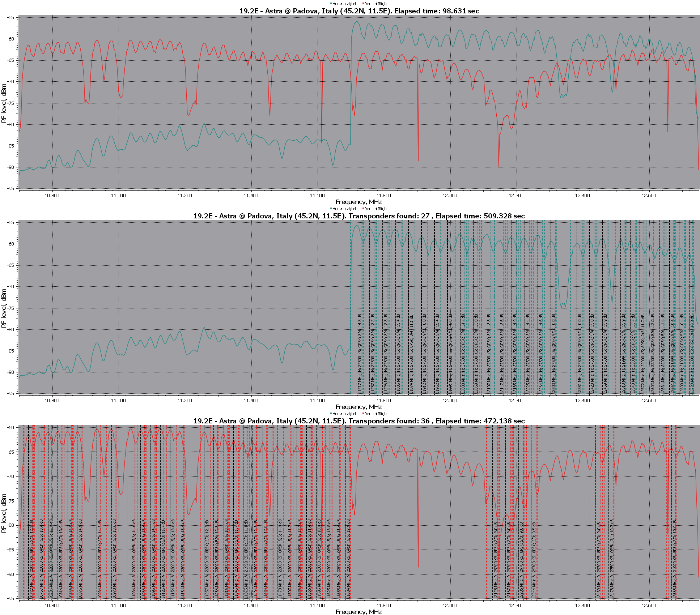
Task: Click the red Vertical/Right legend marker, middle chart
Action: point(363,209)
